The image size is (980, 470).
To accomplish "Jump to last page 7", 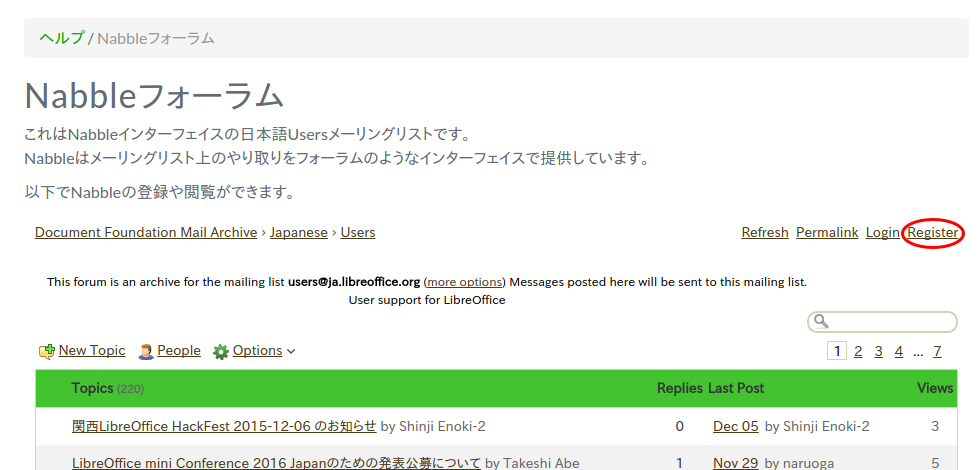I will 937,352.
